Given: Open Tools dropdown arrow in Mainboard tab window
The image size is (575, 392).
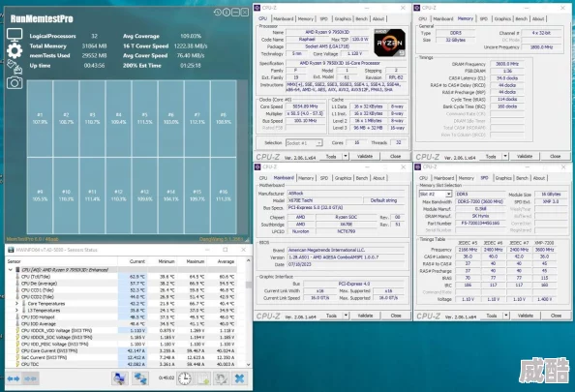Looking at the screenshot, I should [346, 316].
